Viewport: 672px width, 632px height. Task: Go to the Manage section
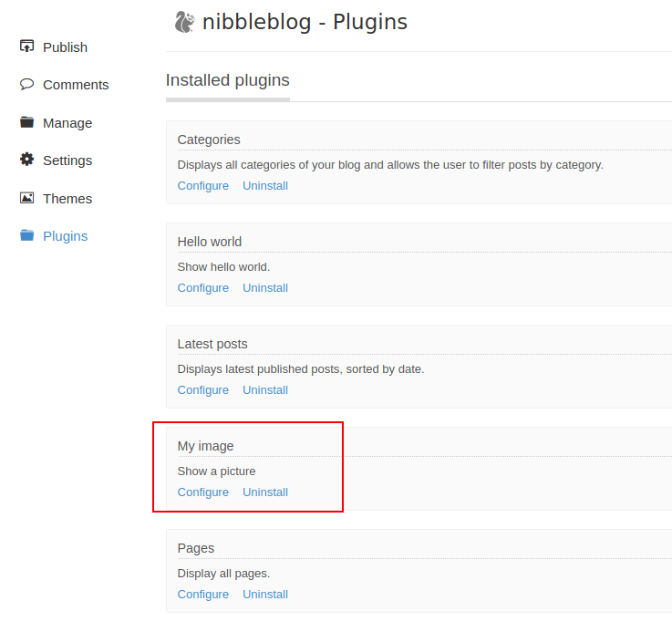tap(67, 123)
